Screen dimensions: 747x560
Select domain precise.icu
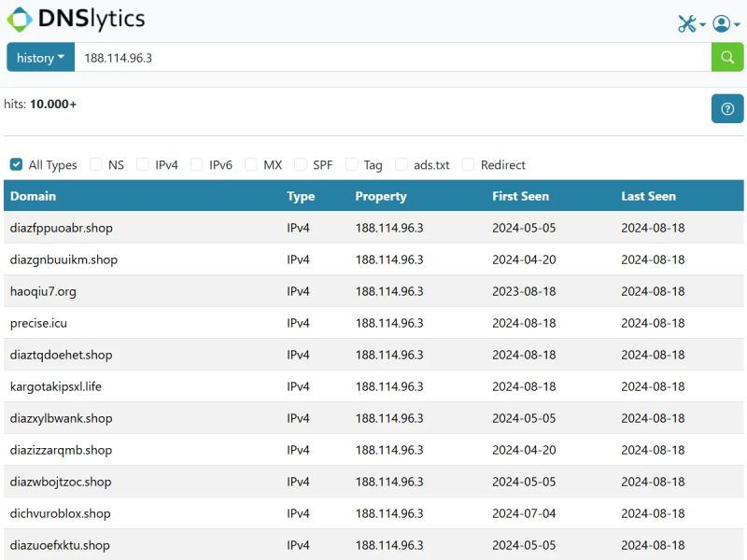point(38,323)
